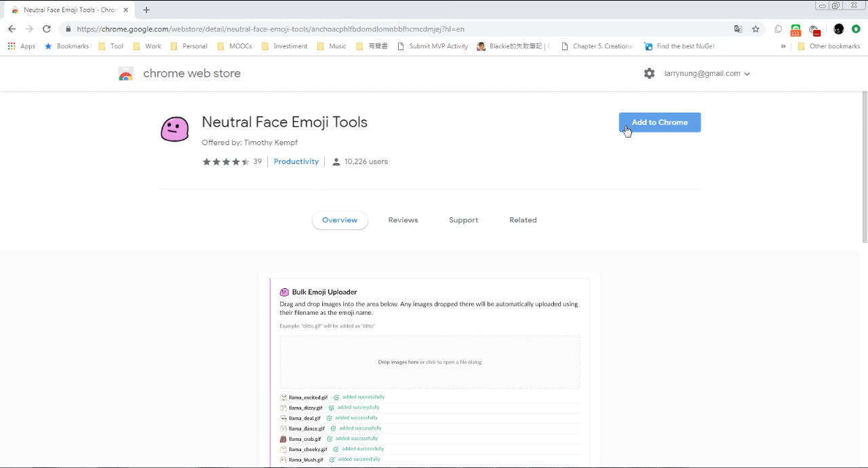Screen dimensions: 868x468
Task: Click the Neutral Face Emoji Tools title
Action: click(x=285, y=122)
